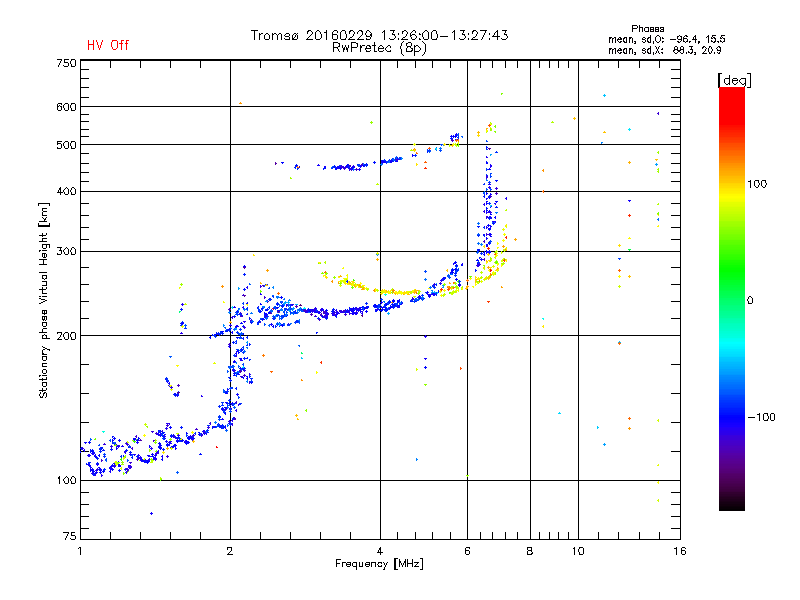Click the y-axis label '600'
800x600 pixels.
(x=66, y=107)
